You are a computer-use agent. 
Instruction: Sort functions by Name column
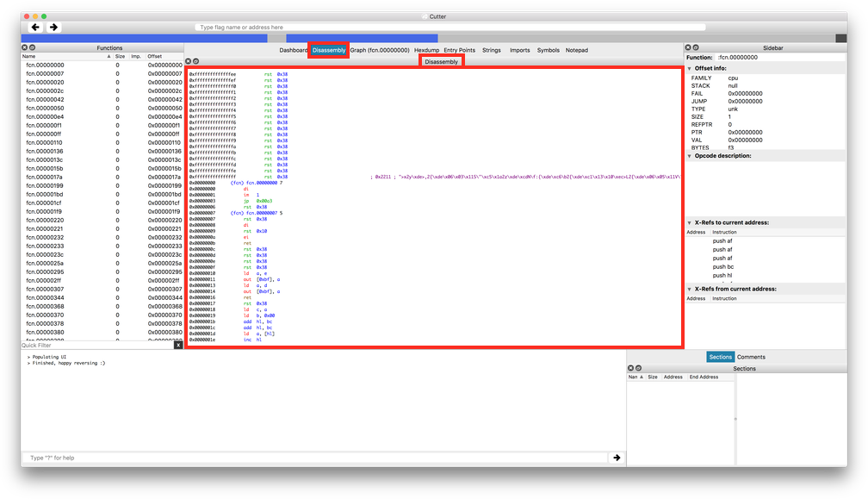click(66, 57)
